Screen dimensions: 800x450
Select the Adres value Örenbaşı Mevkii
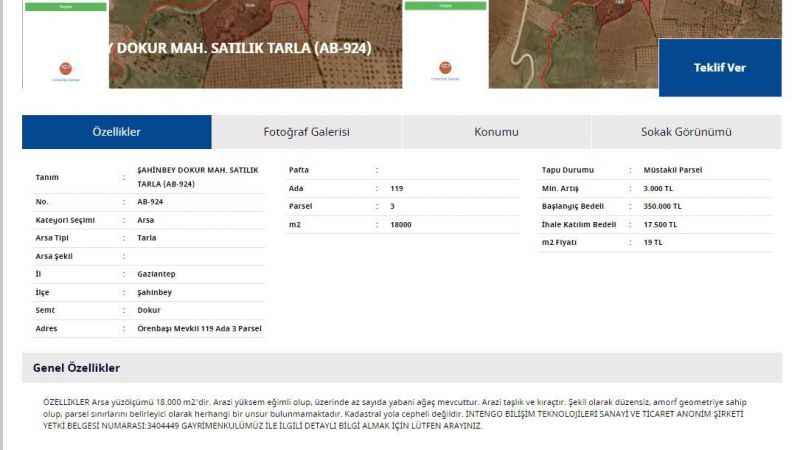point(199,329)
